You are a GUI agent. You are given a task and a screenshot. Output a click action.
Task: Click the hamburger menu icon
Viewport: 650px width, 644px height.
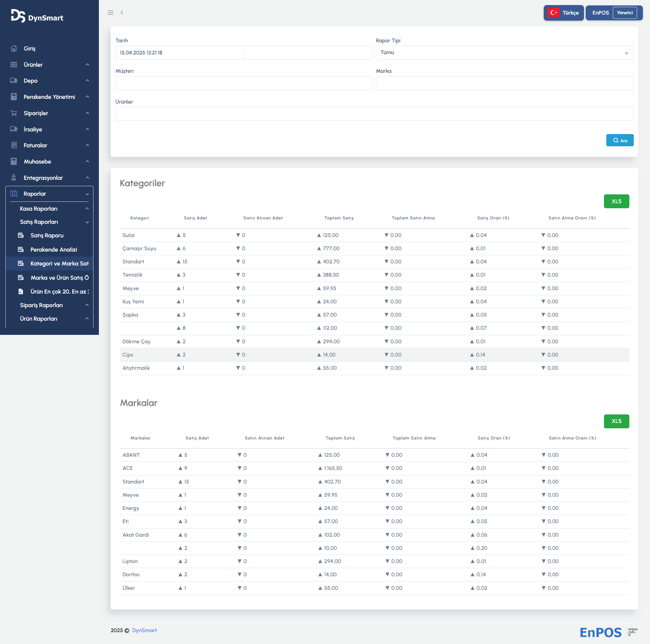[x=110, y=13]
